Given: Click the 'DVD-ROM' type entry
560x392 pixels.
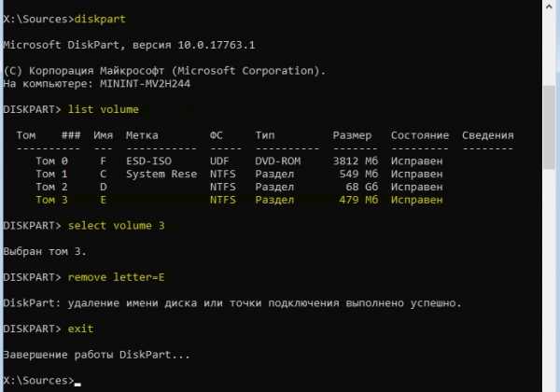Looking at the screenshot, I should [x=278, y=161].
